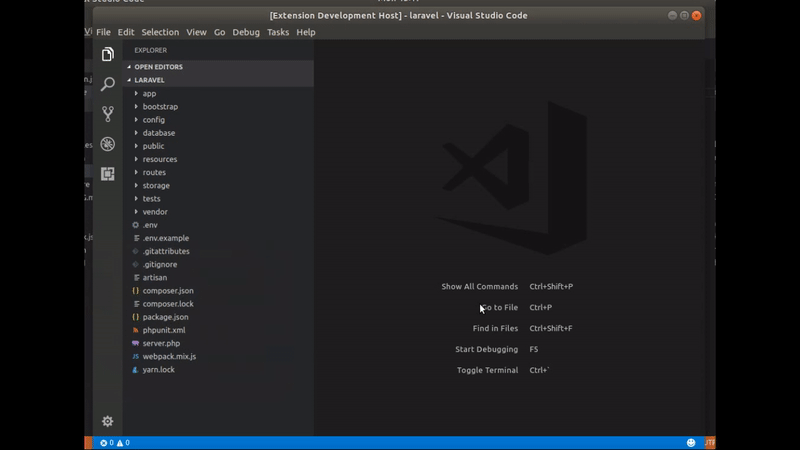Image resolution: width=800 pixels, height=450 pixels.
Task: Expand the bootstrap folder
Action: [136, 107]
